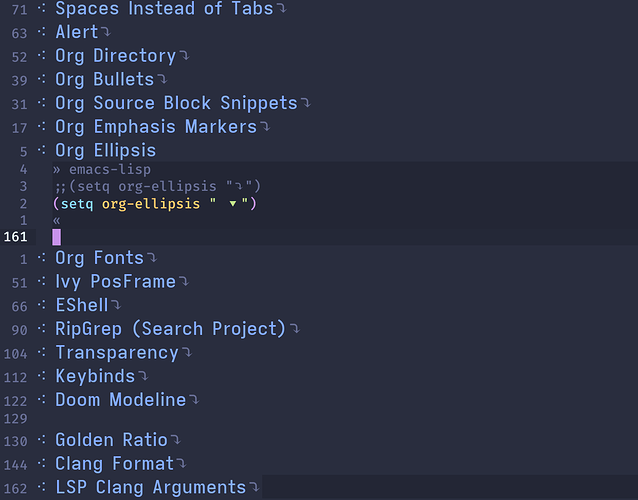Image resolution: width=638 pixels, height=500 pixels.
Task: Click the bullet icon beside Alert heading
Action: [42, 33]
